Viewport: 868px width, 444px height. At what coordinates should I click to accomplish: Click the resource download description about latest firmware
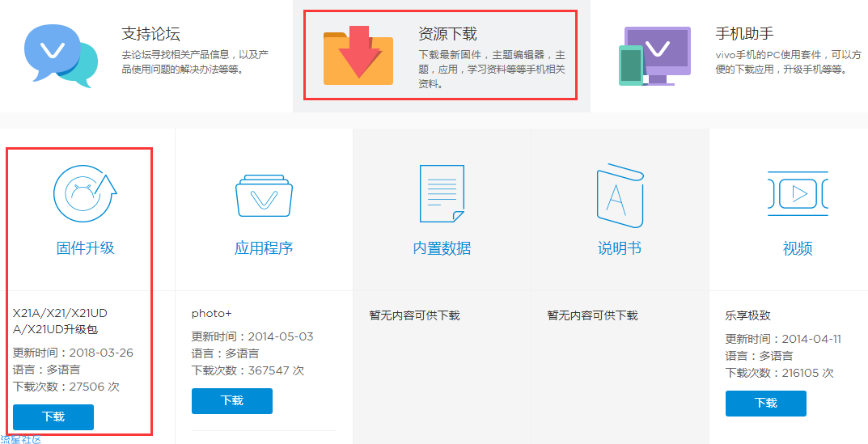pos(492,70)
